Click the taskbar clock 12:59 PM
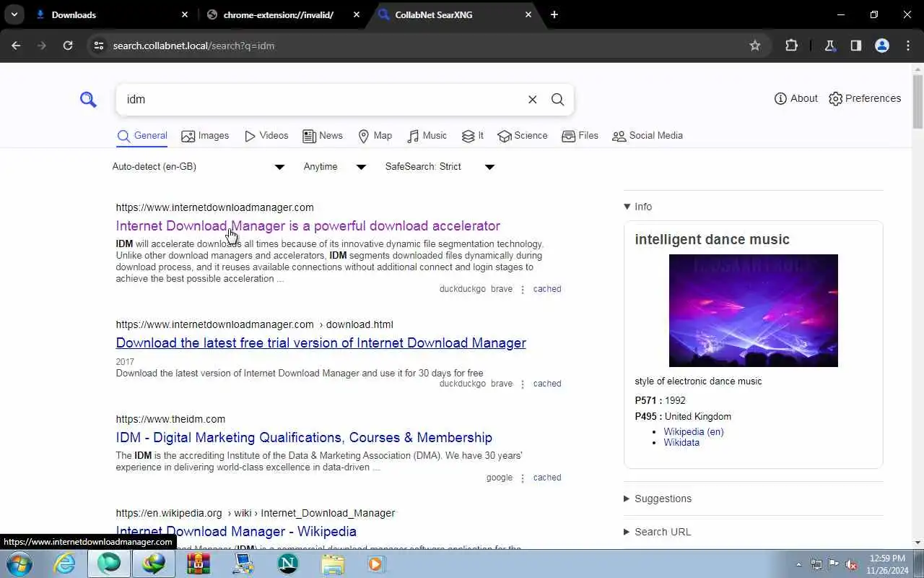The width and height of the screenshot is (924, 578). [x=888, y=558]
